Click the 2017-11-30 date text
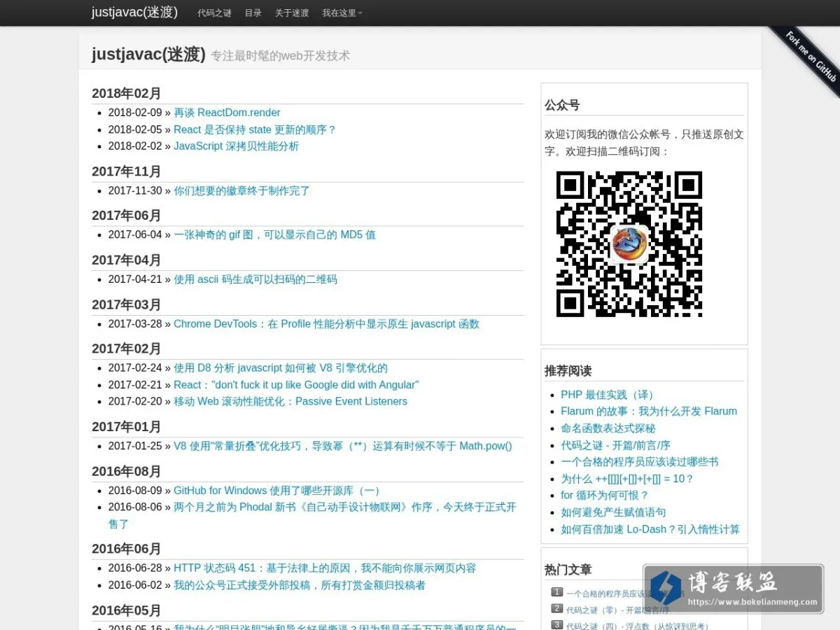Viewport: 840px width, 630px height. (135, 190)
